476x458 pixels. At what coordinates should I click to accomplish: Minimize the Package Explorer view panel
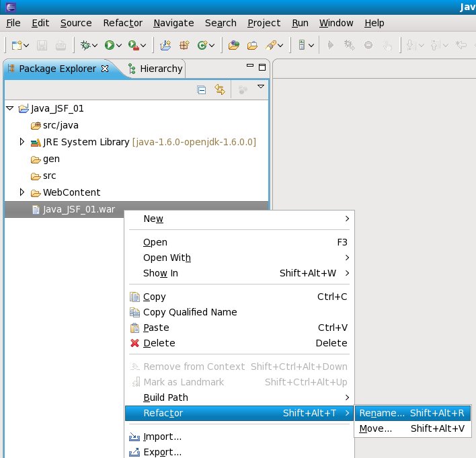tap(249, 68)
